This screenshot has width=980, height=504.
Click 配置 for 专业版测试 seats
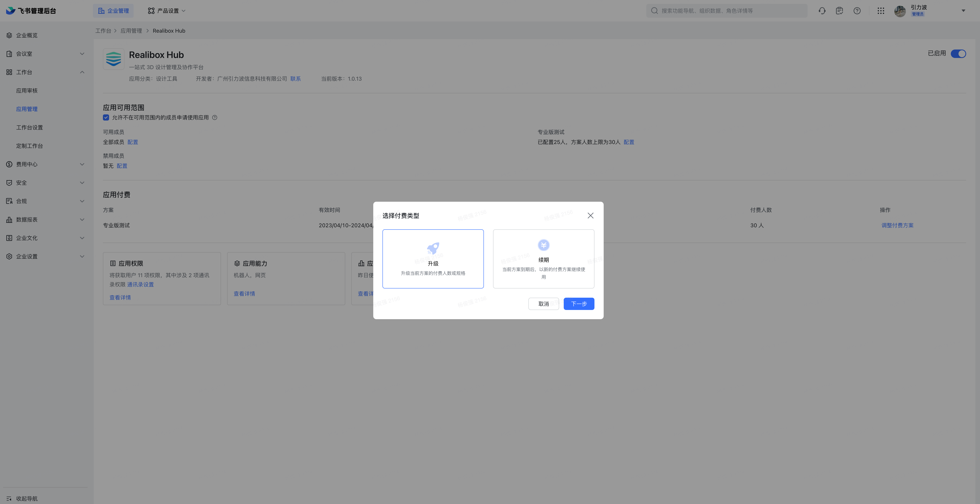coord(628,142)
